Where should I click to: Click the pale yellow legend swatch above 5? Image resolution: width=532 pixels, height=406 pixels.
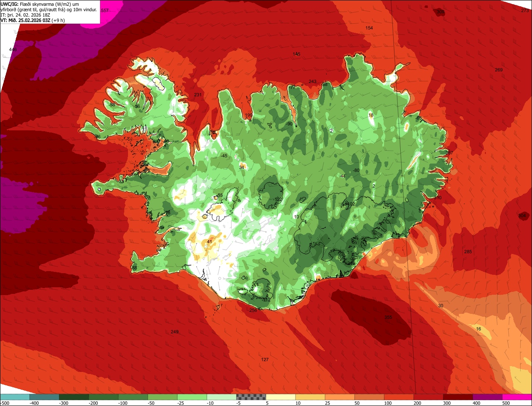pyautogui.click(x=281, y=397)
